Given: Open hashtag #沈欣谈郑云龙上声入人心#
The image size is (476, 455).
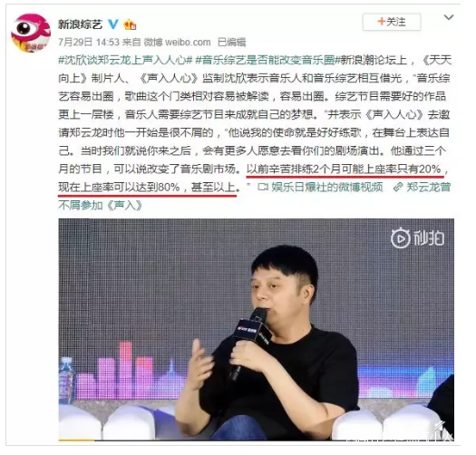Looking at the screenshot, I should 125,60.
